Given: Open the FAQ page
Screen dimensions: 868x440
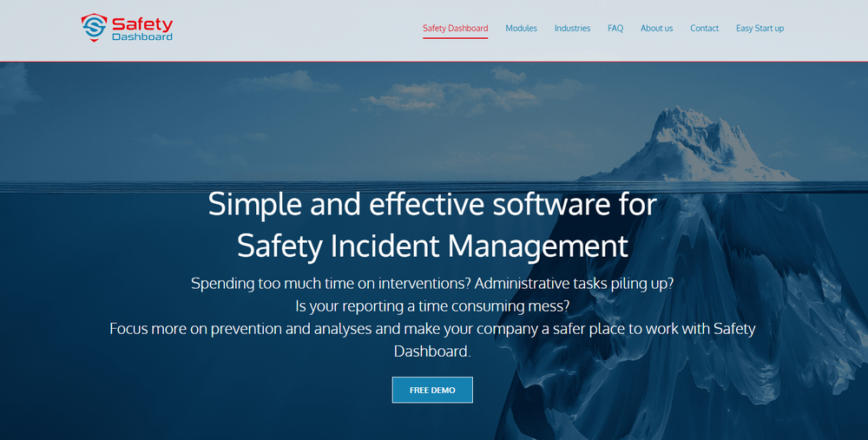Looking at the screenshot, I should 615,29.
